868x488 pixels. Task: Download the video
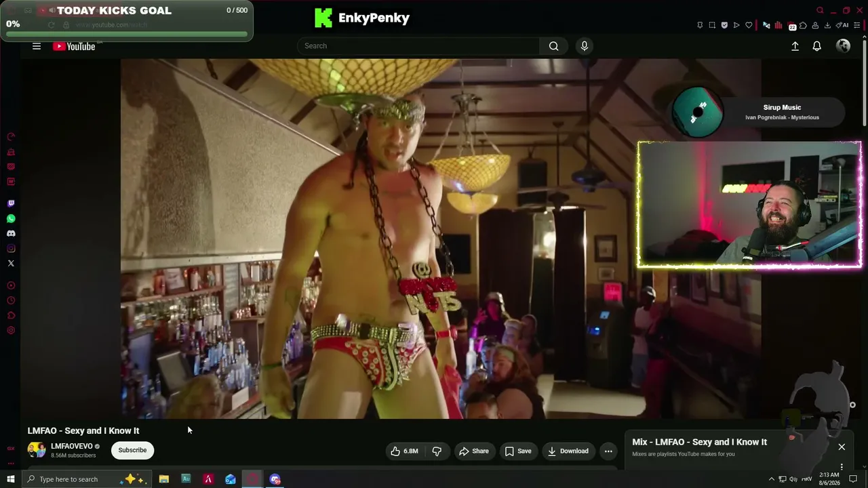pyautogui.click(x=568, y=451)
